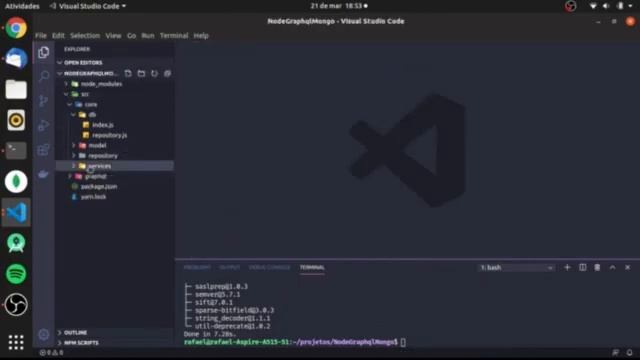The width and height of the screenshot is (640, 360).
Task: Select the Terminal panel tab
Action: tap(312, 267)
